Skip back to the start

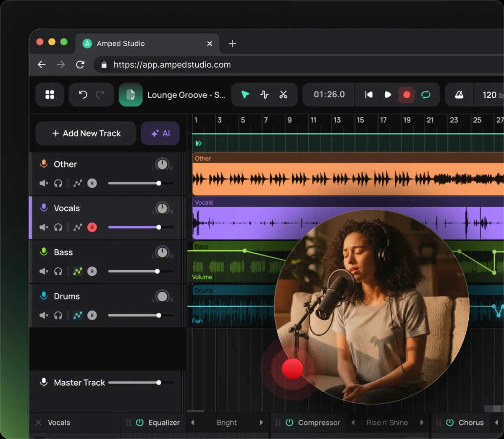(x=369, y=94)
